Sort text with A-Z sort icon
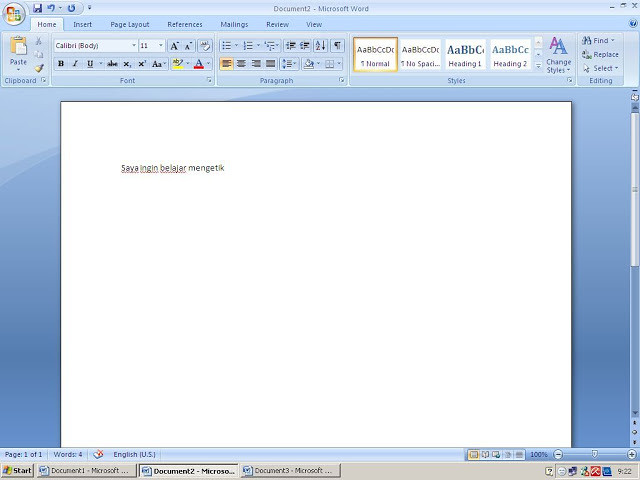This screenshot has height=480, width=640. (321, 45)
